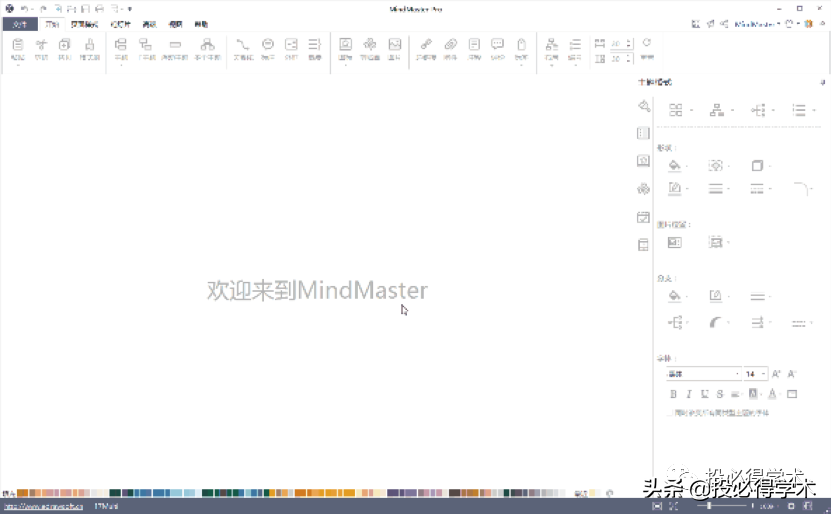Click the Reset button in the ribbon
831x514 pixels.
[646, 46]
